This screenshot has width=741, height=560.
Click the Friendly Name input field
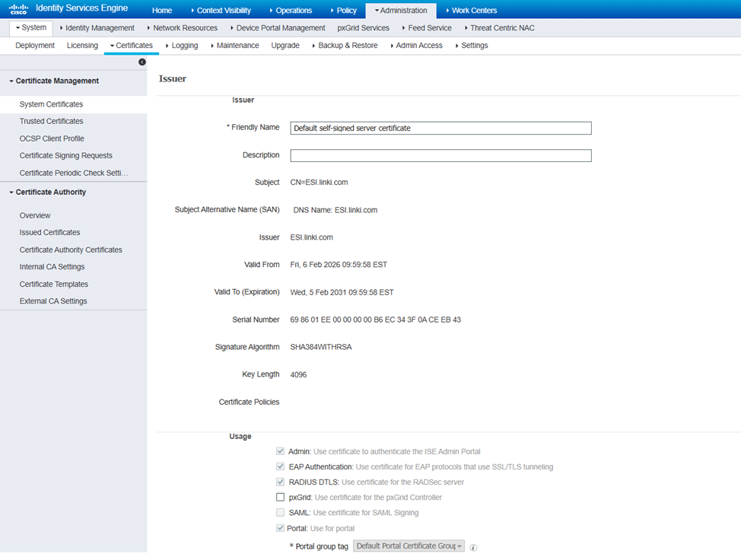[x=440, y=128]
